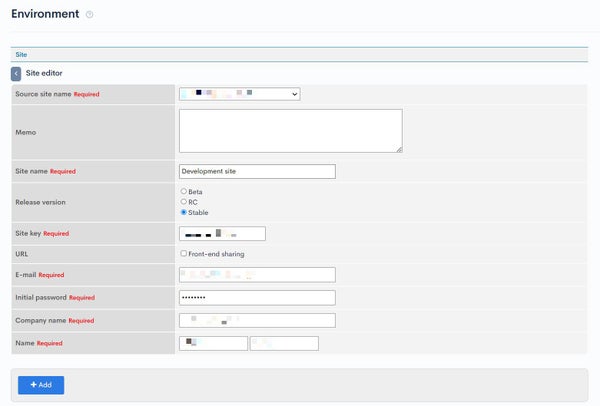Click the E-mail input field

click(257, 275)
